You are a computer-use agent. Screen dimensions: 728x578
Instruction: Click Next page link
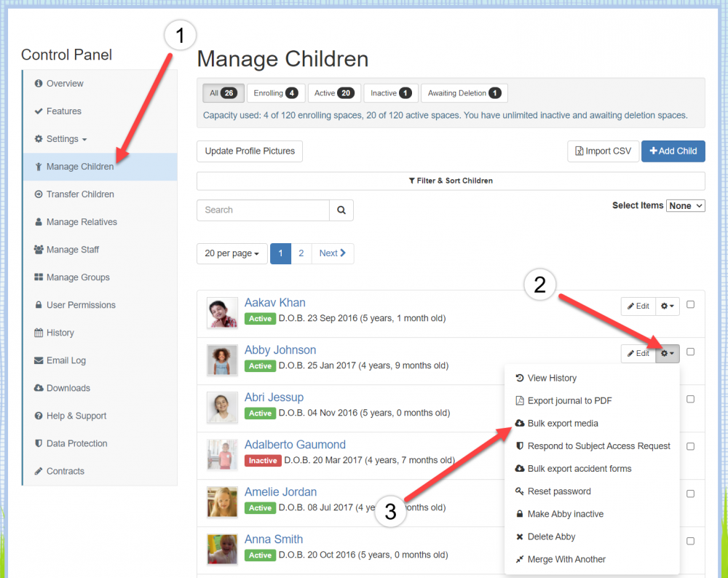[x=333, y=253]
